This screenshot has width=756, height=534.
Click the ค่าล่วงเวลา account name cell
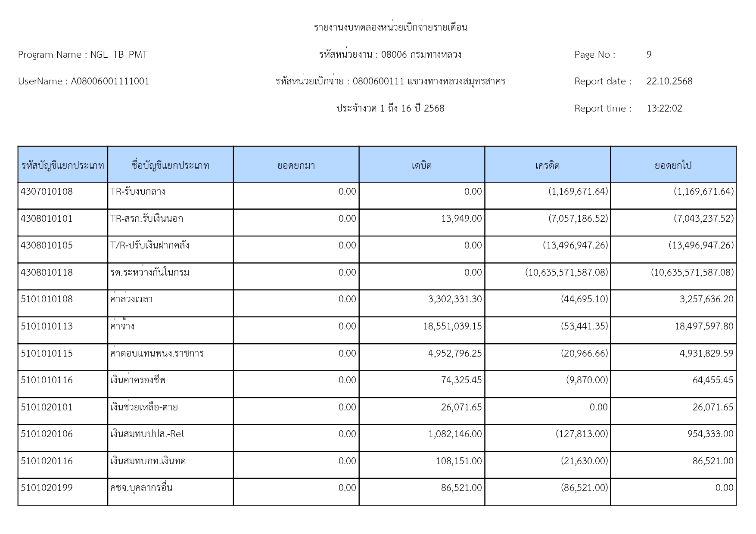tap(131, 299)
